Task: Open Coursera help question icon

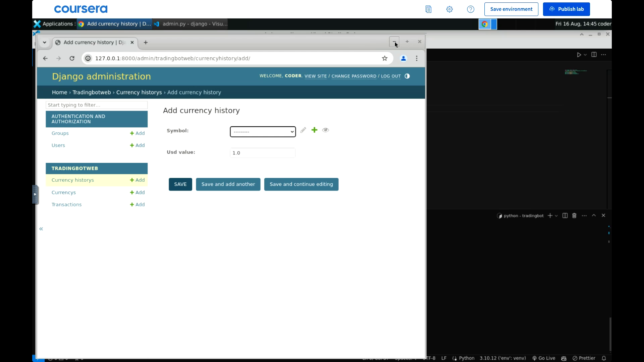Action: (471, 9)
